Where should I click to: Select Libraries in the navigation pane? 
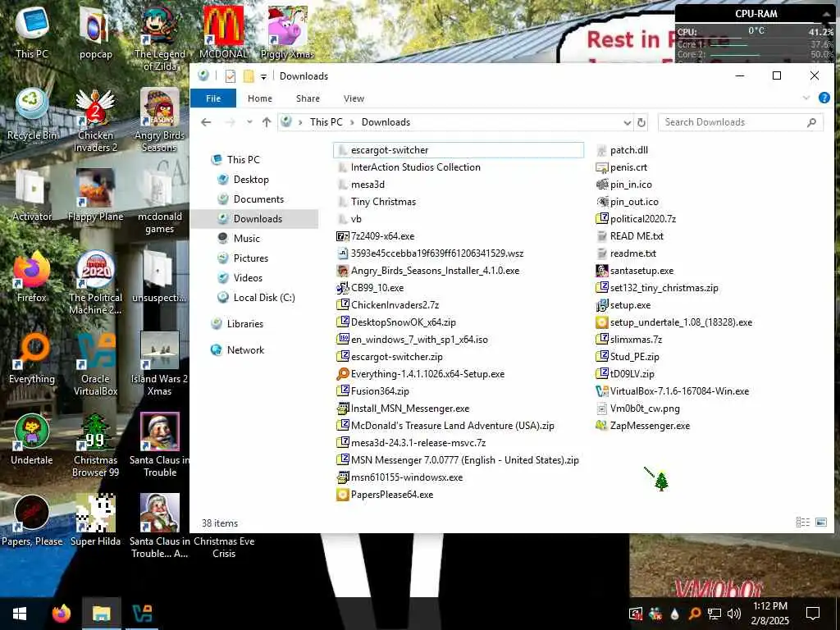point(244,323)
